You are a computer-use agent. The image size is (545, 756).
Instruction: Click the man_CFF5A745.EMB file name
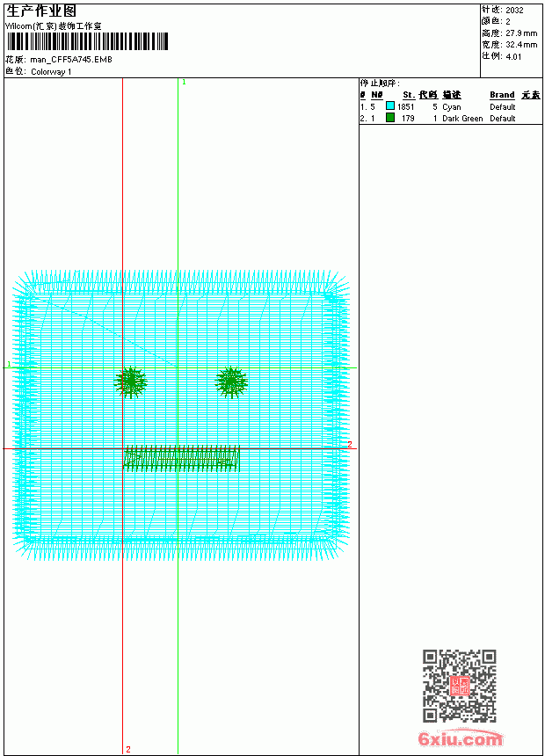click(x=71, y=59)
